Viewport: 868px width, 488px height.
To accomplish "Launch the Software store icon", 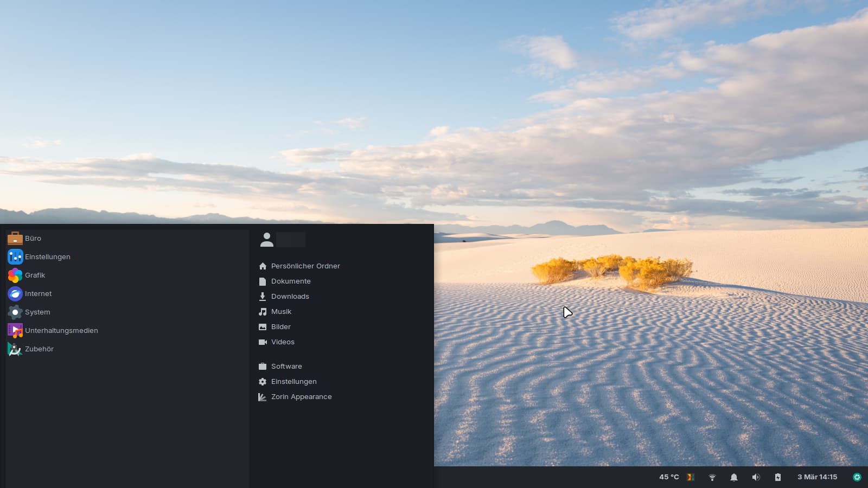I will pos(263,366).
